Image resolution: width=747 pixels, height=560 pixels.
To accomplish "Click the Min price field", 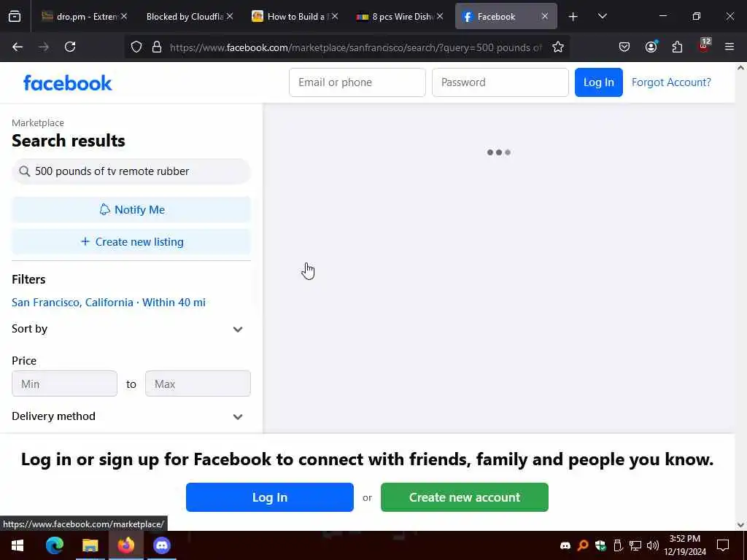I will [x=64, y=384].
